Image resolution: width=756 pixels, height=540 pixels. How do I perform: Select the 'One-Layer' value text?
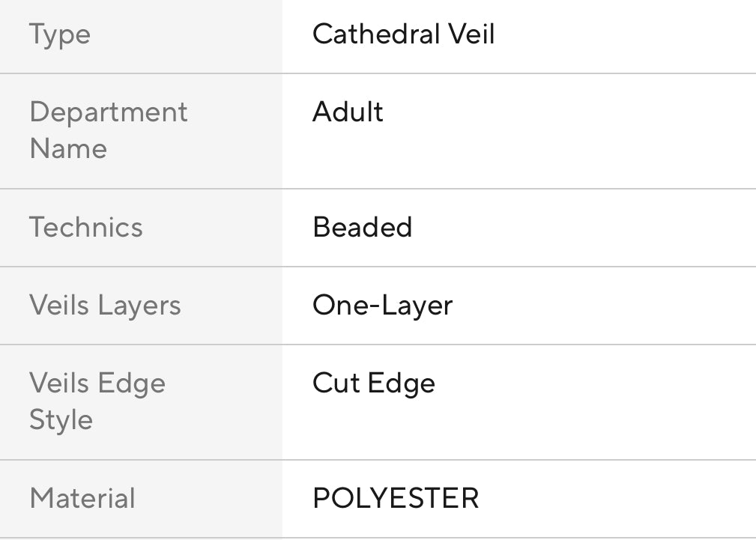(383, 305)
